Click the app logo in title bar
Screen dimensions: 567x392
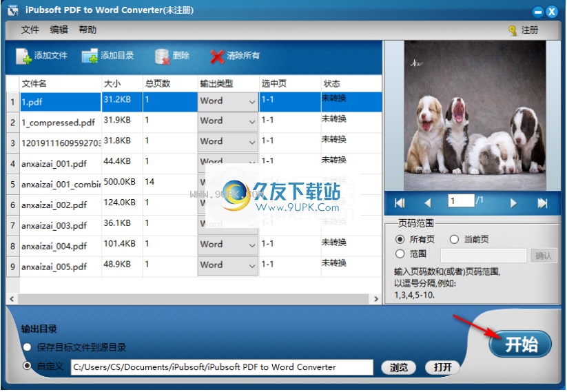13,10
